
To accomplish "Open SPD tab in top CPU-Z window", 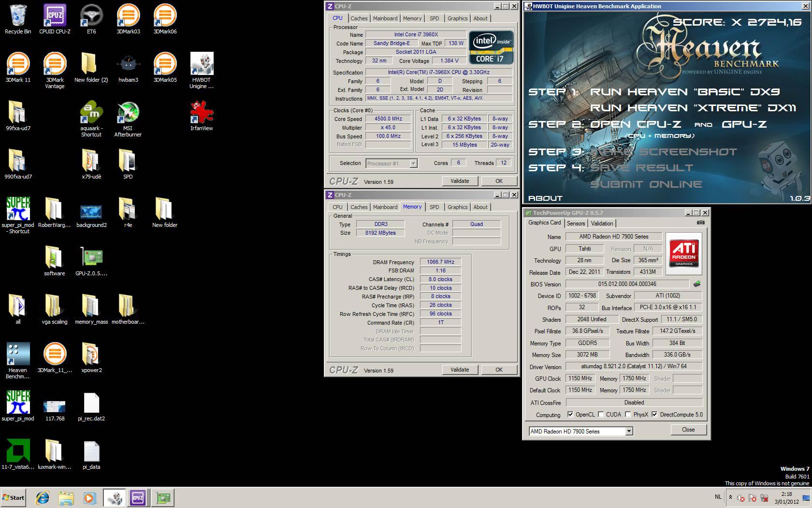I will tap(435, 18).
